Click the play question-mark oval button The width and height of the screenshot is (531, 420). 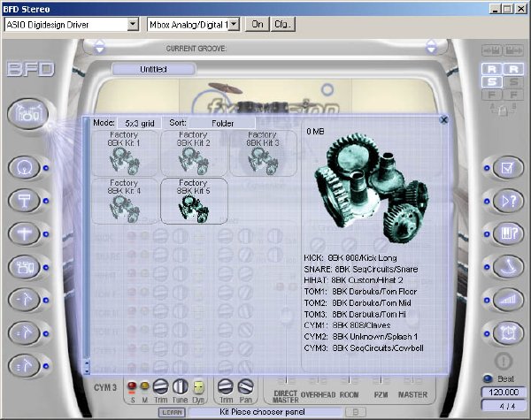click(508, 201)
